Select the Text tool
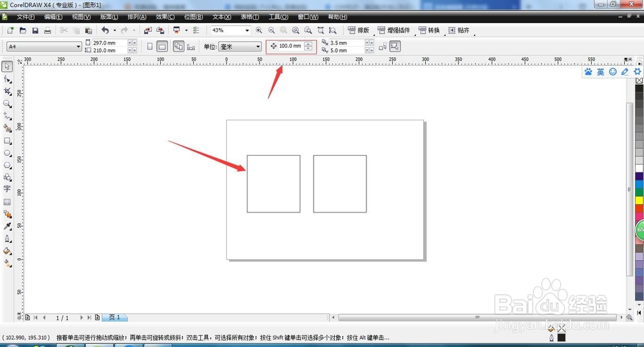Image resolution: width=644 pixels, height=347 pixels. coord(7,189)
